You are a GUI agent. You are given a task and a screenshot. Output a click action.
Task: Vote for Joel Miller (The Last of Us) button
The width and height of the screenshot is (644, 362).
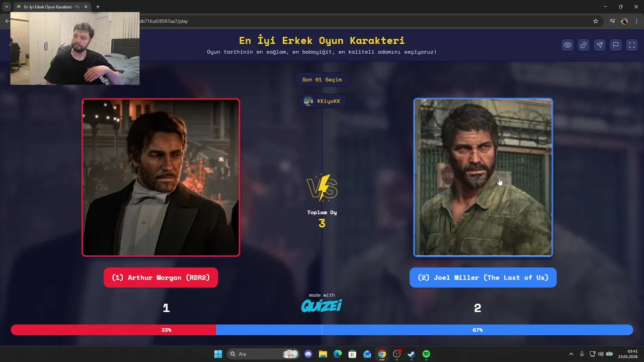[483, 278]
